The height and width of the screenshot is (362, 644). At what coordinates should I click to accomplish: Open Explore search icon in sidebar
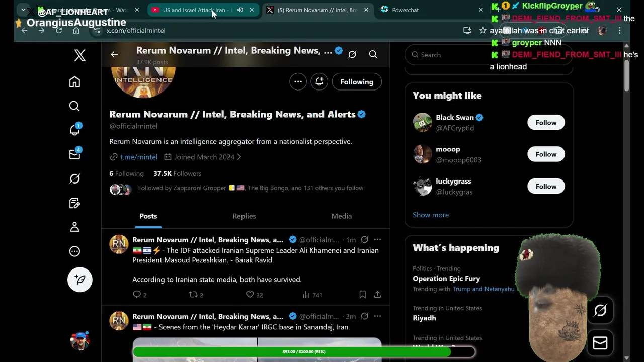tap(74, 106)
